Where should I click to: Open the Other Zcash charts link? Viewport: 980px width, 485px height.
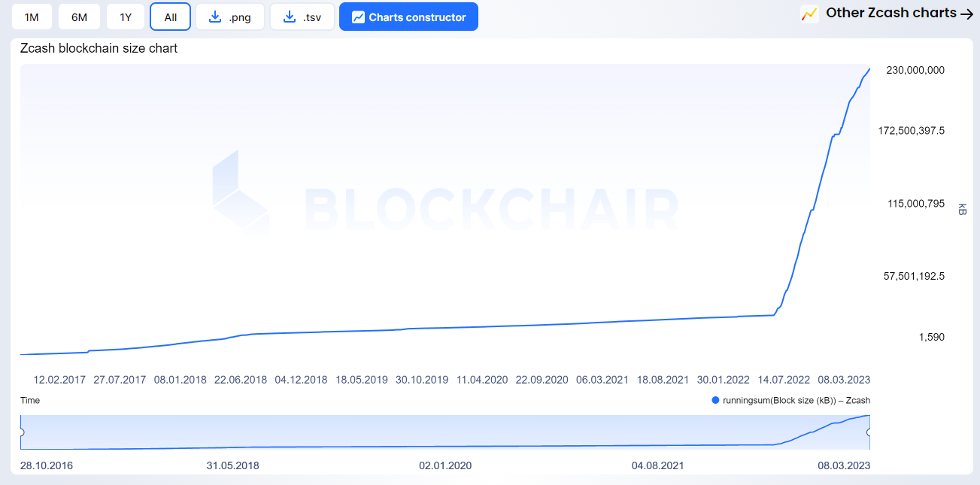[891, 13]
